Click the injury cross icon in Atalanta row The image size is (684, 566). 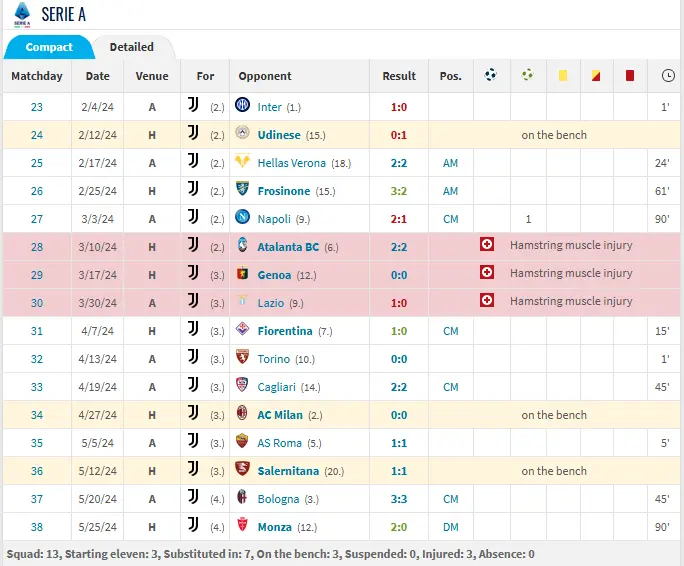(x=487, y=246)
